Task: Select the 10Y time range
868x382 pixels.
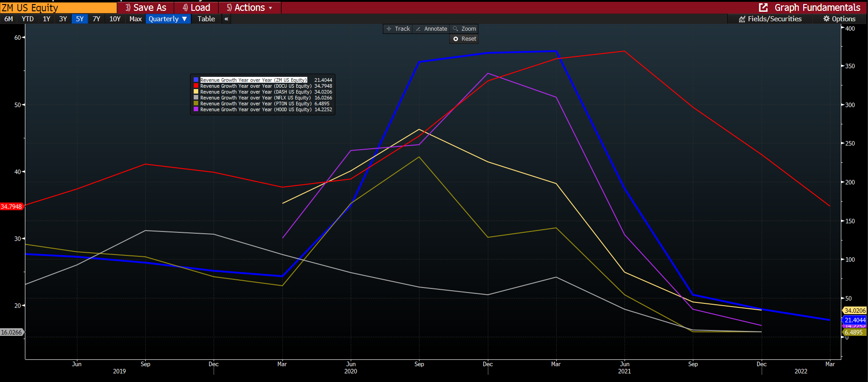Action: (x=115, y=19)
